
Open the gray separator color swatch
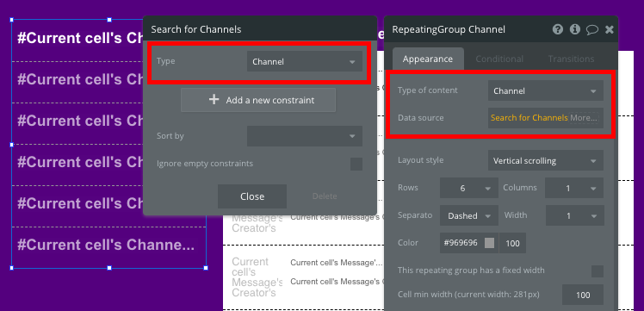coord(490,243)
